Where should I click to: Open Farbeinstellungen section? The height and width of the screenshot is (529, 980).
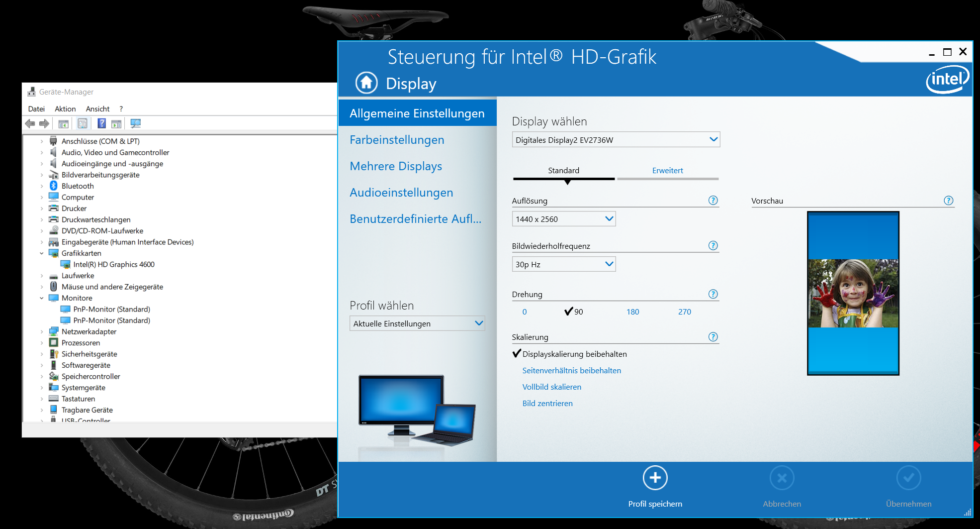click(x=397, y=140)
